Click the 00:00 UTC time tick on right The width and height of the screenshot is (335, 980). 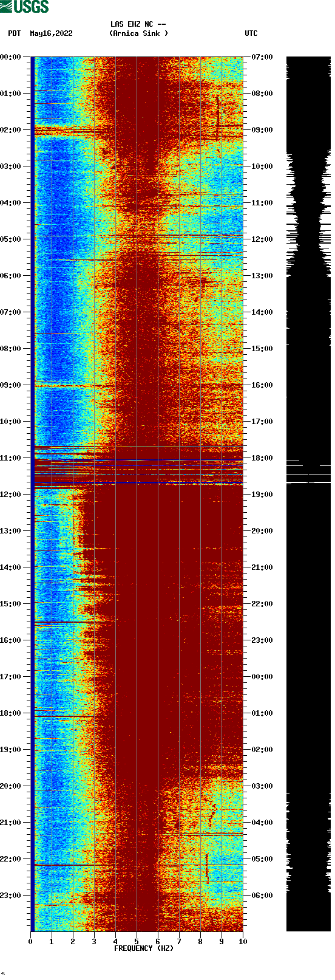262,677
